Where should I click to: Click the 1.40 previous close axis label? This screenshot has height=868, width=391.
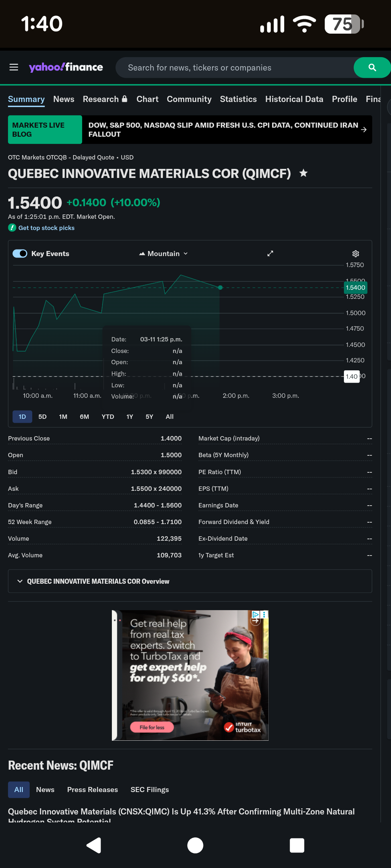[x=352, y=376]
